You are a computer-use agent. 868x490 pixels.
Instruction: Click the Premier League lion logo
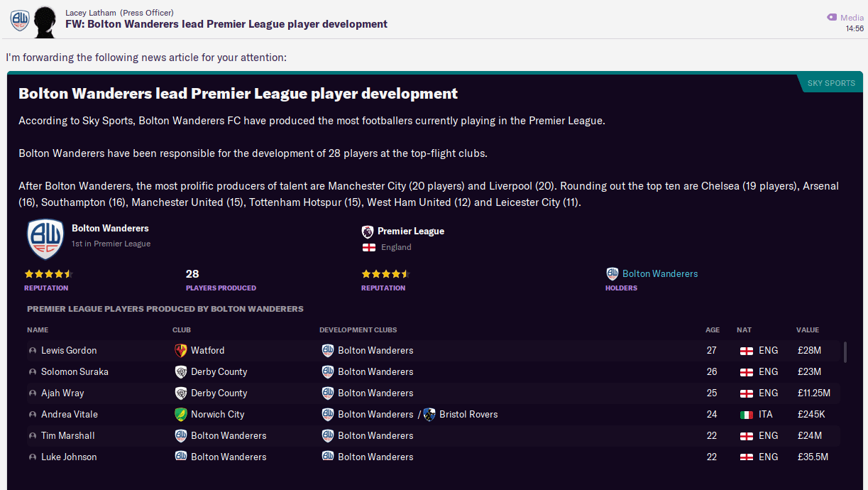[x=368, y=232]
